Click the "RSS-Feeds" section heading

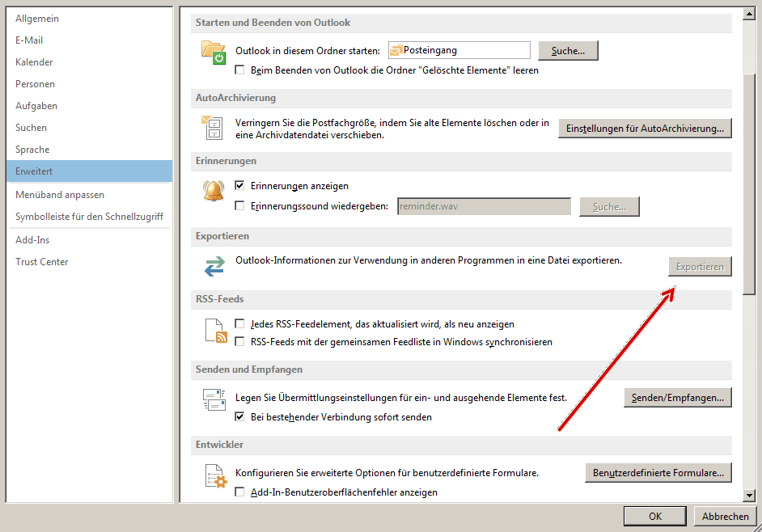tap(220, 299)
